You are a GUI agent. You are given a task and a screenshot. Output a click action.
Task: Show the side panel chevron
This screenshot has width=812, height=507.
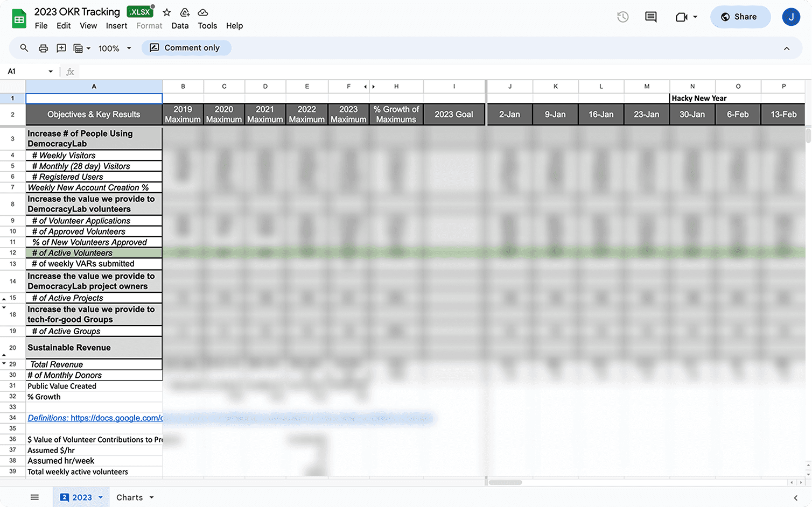[796, 498]
